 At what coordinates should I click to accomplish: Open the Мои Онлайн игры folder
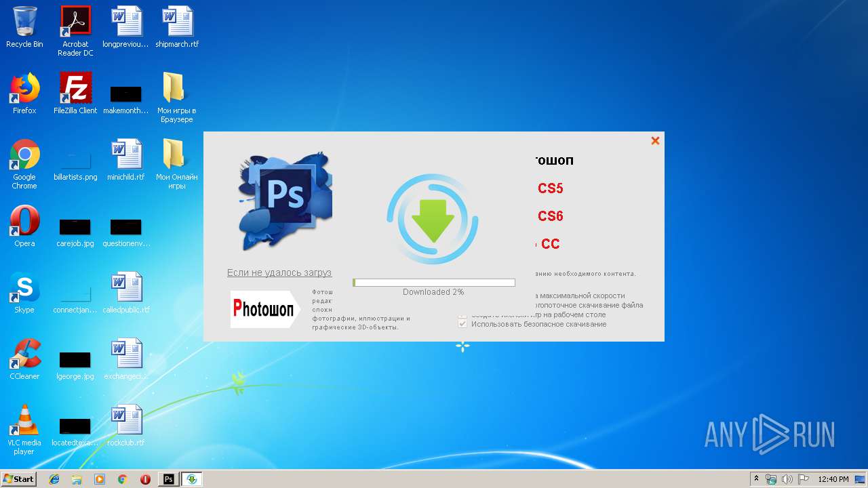coord(177,164)
